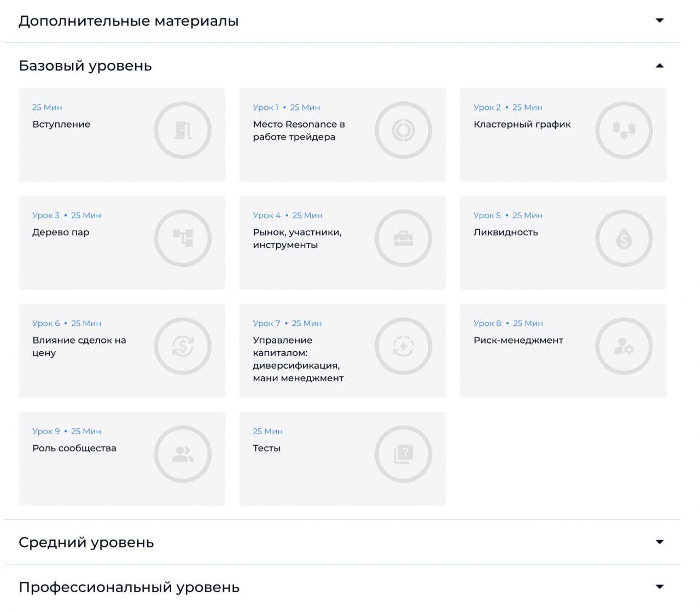The width and height of the screenshot is (700, 612).
Task: Open the Место Resonance в работе трейдера lesson
Action: point(299,131)
